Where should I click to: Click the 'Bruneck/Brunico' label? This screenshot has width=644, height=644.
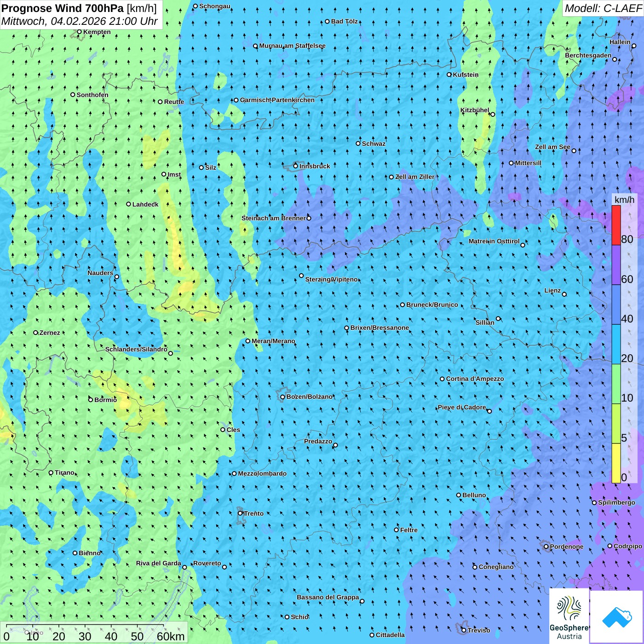tap(432, 305)
